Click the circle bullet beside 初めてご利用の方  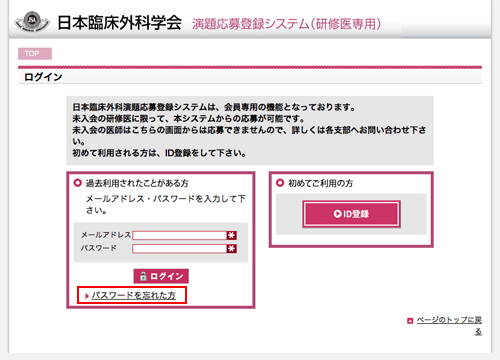(280, 183)
